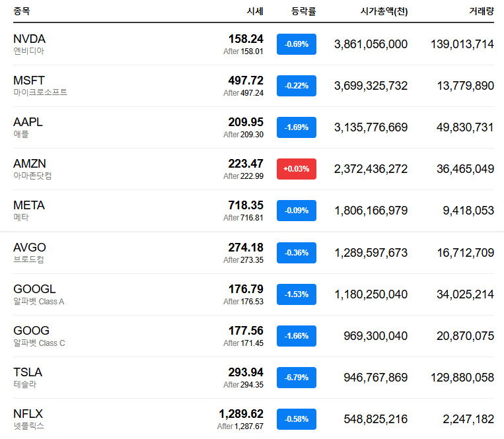Click the 시가총액(천) column header
Screen dimensions: 504x439
(x=384, y=11)
